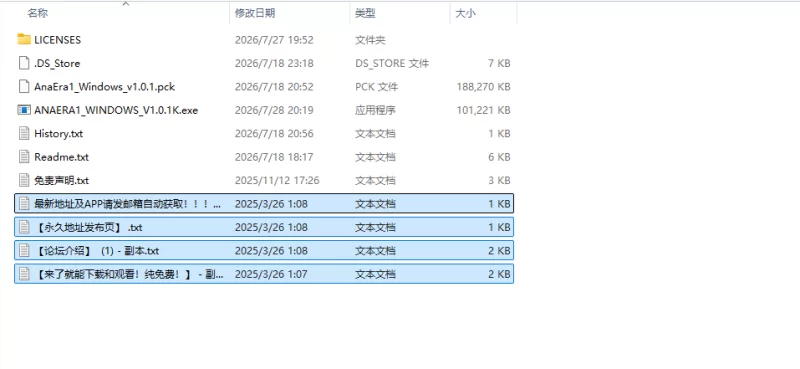Select file name 【来了就能下载和观看！纯免费！】
The height and width of the screenshot is (369, 800).
point(129,275)
